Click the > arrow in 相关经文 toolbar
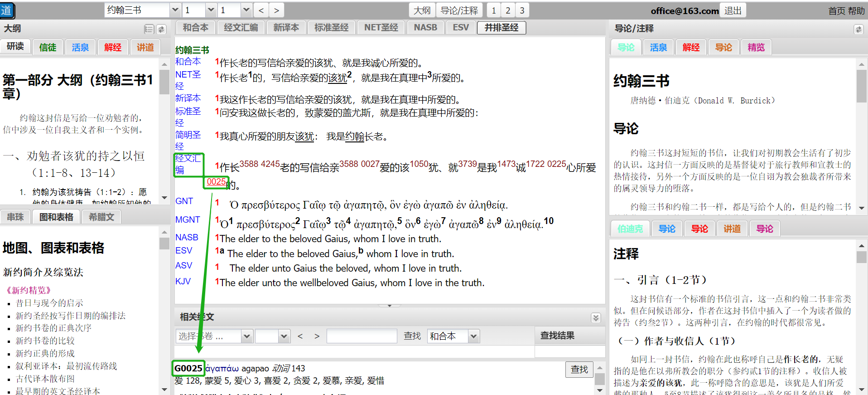This screenshot has width=868, height=395. (x=317, y=336)
